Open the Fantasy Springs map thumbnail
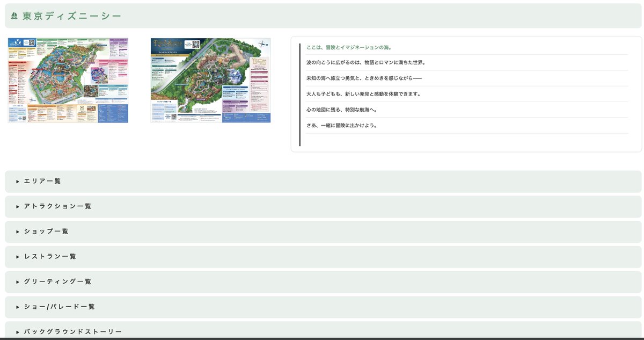This screenshot has width=644, height=340. coord(210,81)
